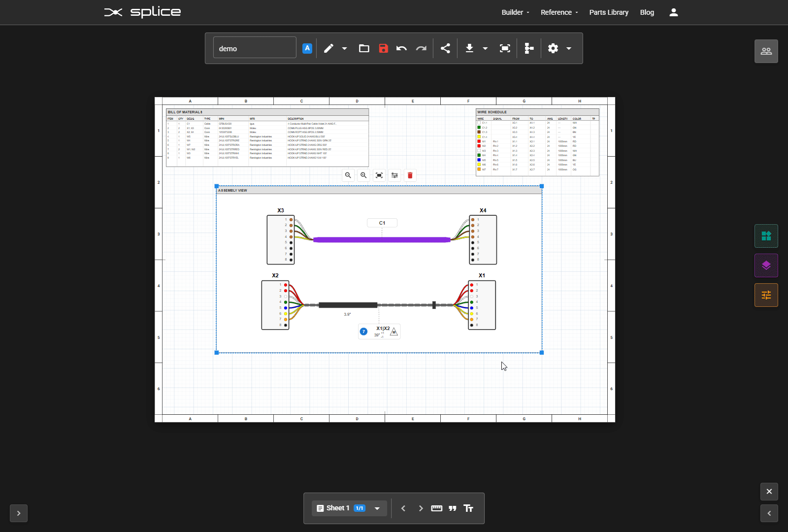
Task: Share the harness design
Action: click(x=445, y=48)
